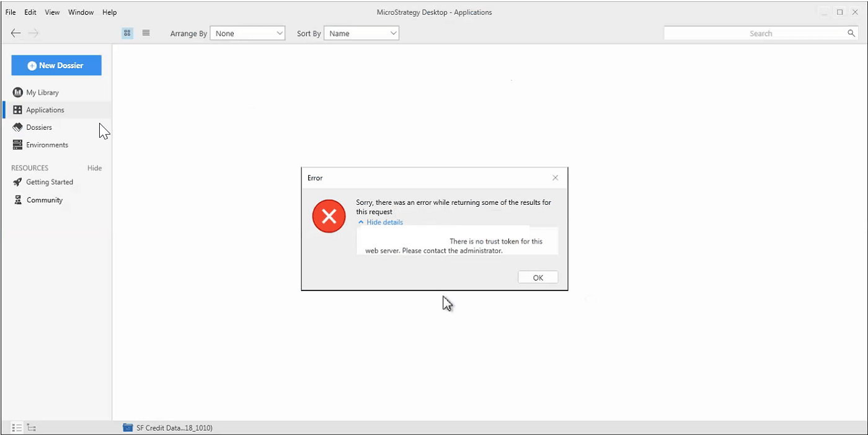The image size is (868, 435).
Task: Hide the Resources section
Action: pyautogui.click(x=94, y=168)
